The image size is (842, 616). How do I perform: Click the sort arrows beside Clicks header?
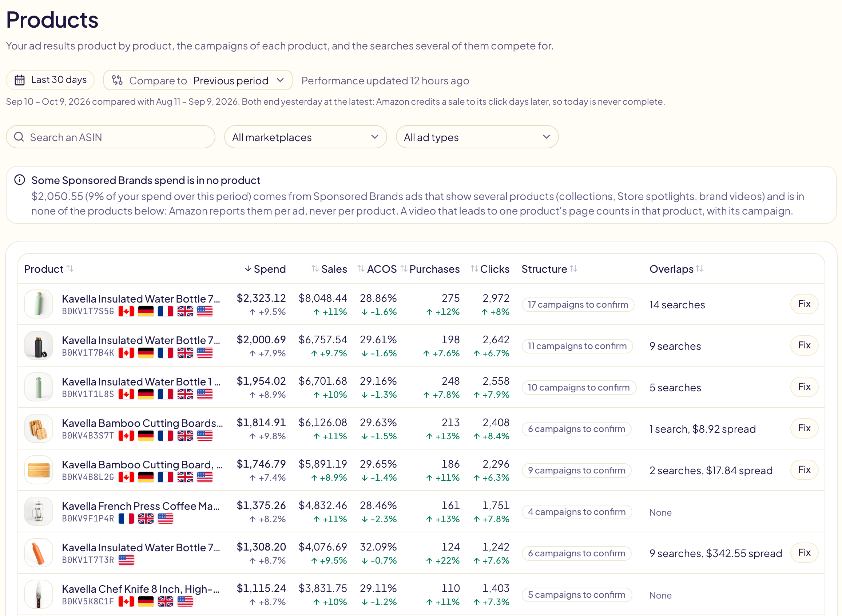pos(474,268)
